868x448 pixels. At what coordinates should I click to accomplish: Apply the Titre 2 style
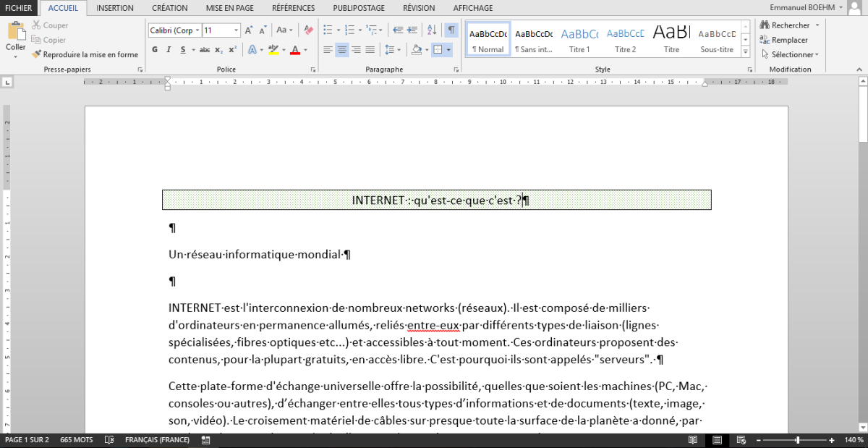pos(626,39)
